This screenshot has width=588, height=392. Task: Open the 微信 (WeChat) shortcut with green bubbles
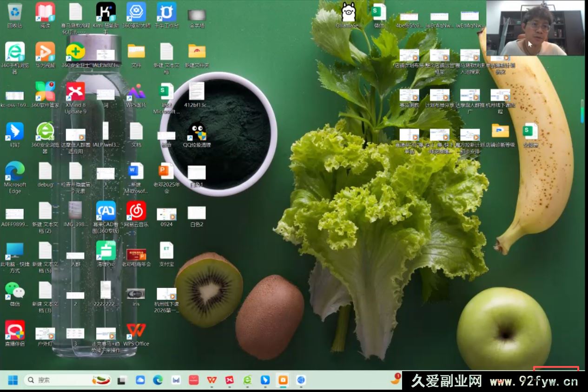click(15, 291)
